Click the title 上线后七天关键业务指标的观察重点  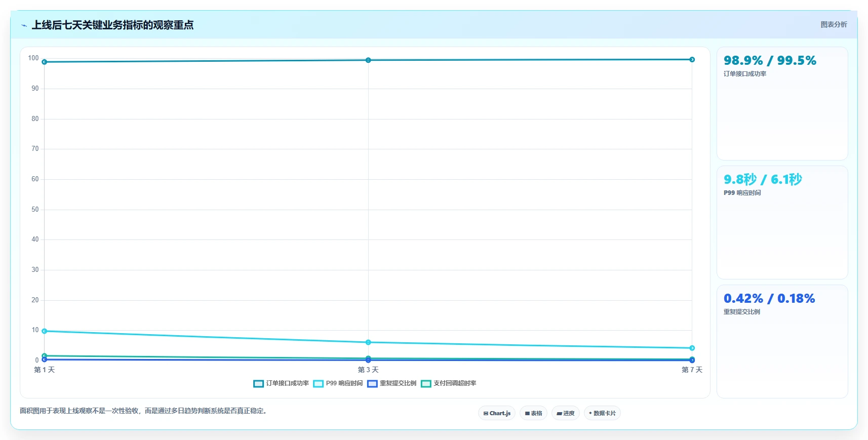(x=112, y=25)
